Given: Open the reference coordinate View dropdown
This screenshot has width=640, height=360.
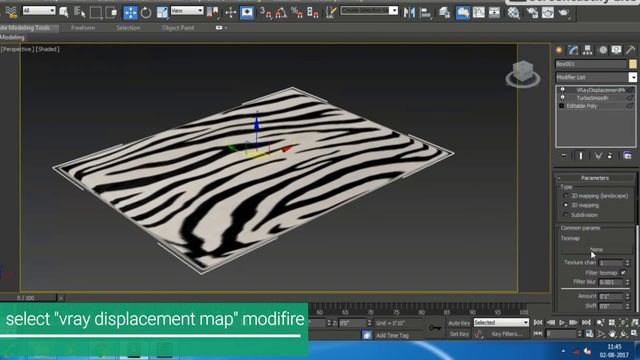Looking at the screenshot, I should coord(187,10).
